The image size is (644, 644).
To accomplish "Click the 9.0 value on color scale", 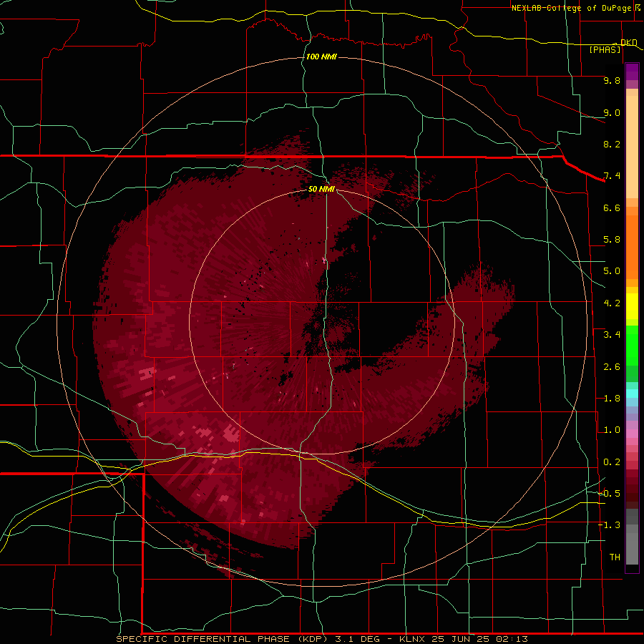I will (x=612, y=112).
